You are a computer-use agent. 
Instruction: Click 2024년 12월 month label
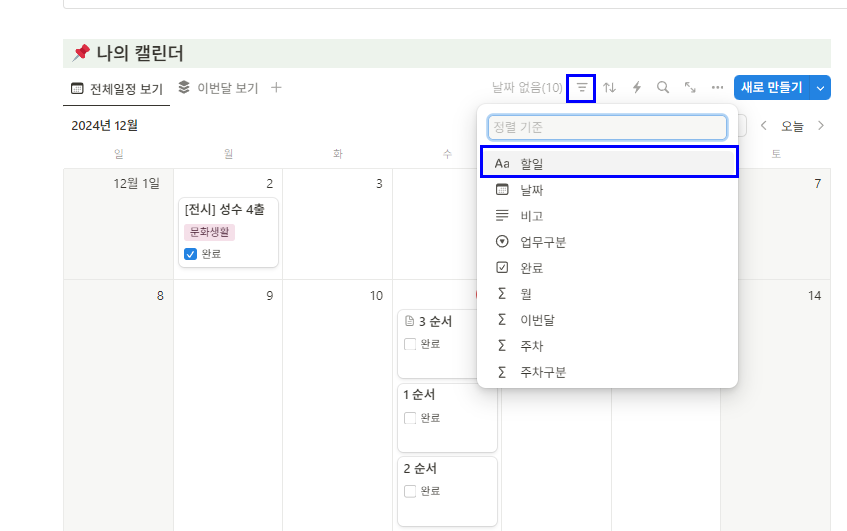[x=104, y=126]
